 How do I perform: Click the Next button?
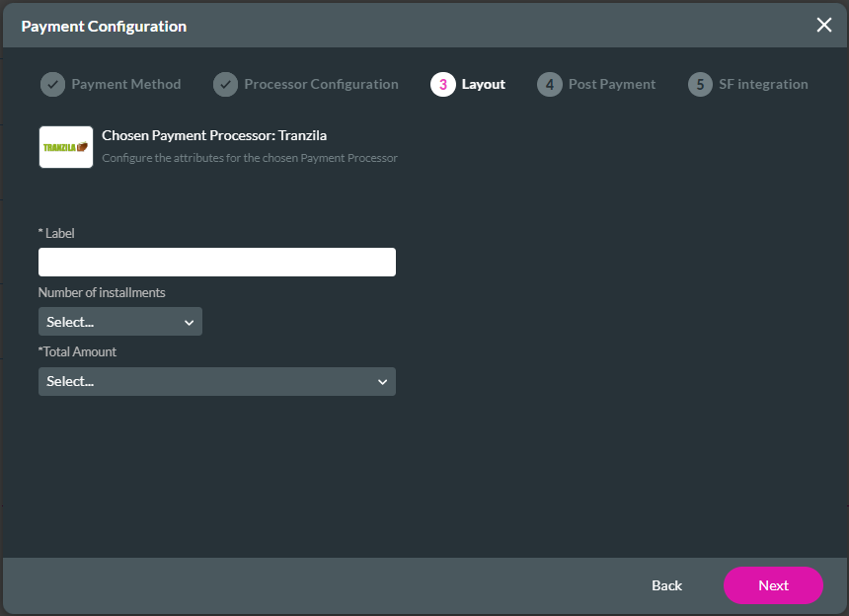773,584
